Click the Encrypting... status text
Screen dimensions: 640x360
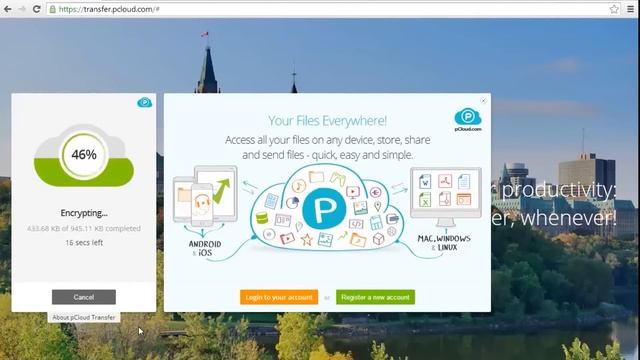point(84,213)
